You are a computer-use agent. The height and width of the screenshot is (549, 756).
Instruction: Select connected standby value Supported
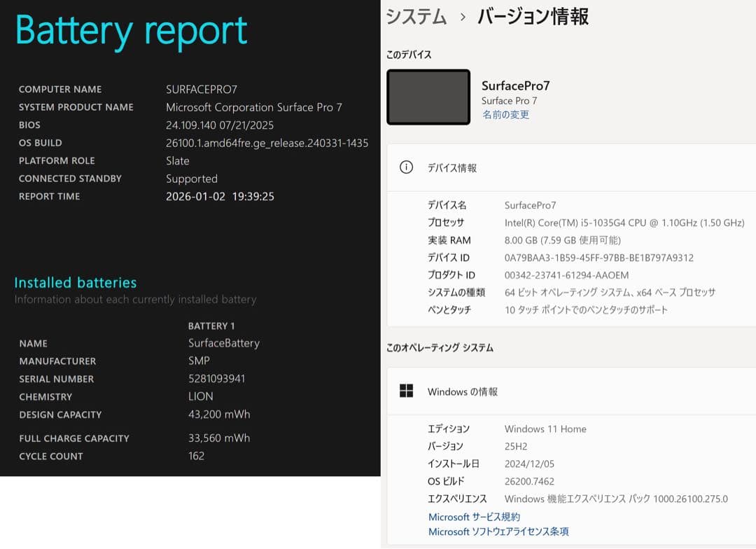coord(191,179)
